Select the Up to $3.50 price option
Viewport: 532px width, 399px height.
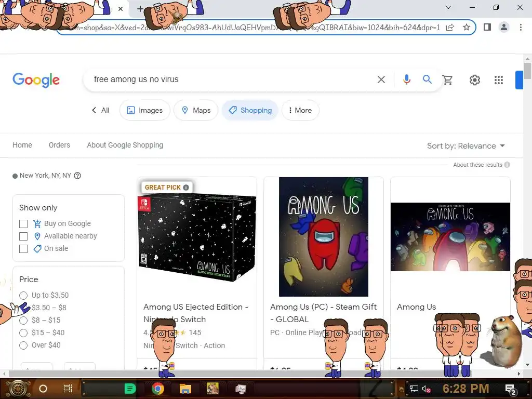tap(23, 296)
